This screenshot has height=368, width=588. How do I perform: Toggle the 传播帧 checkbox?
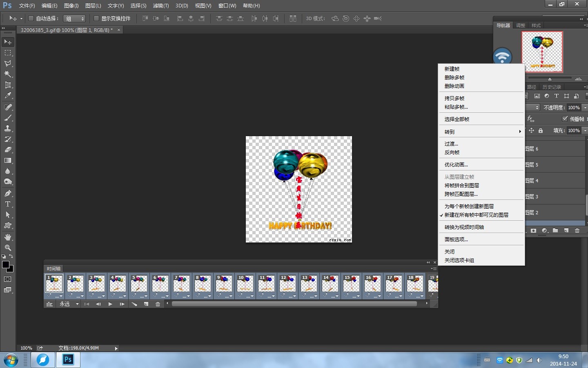point(565,119)
